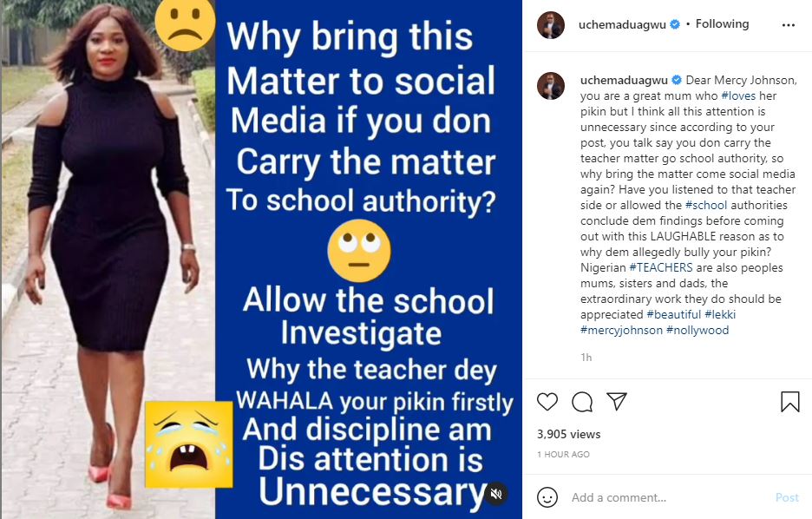Click the verified badge beside header username

pos(675,24)
